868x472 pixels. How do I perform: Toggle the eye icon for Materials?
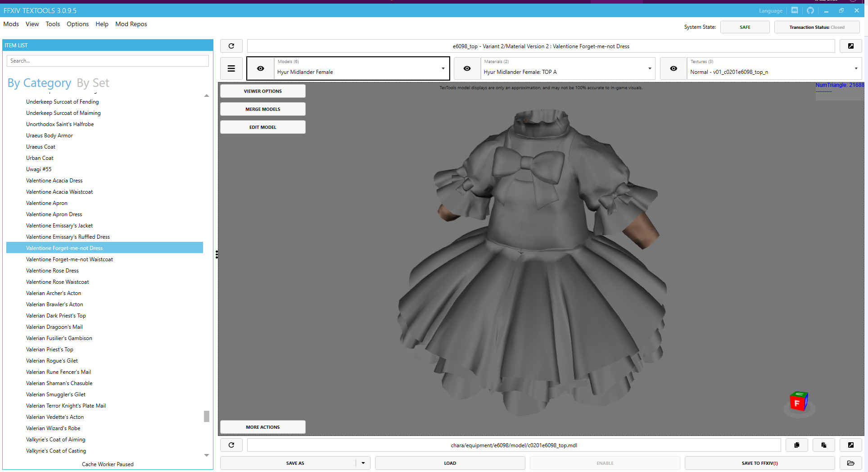tap(467, 68)
